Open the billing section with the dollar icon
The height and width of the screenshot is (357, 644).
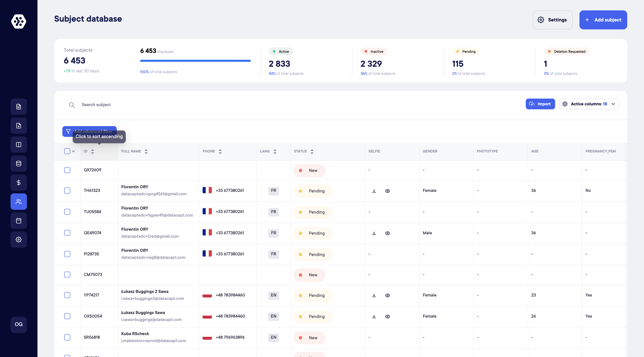[18, 183]
